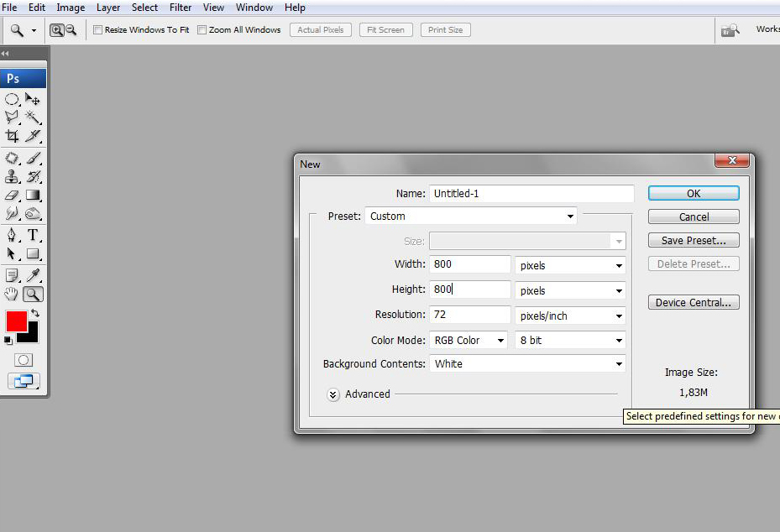Open the Window menu
This screenshot has height=532, width=780.
254,8
